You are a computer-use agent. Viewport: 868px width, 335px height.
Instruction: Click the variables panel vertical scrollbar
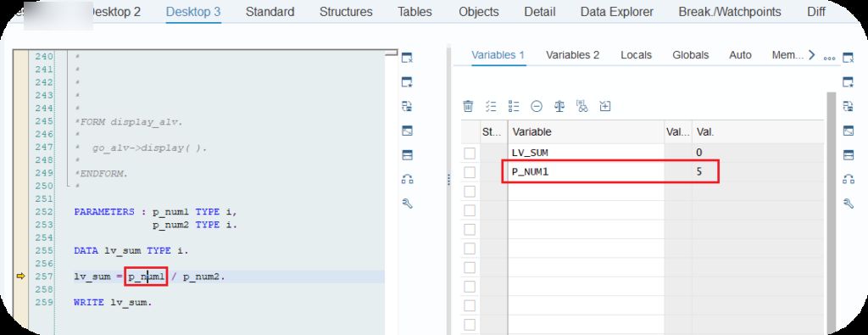831,213
